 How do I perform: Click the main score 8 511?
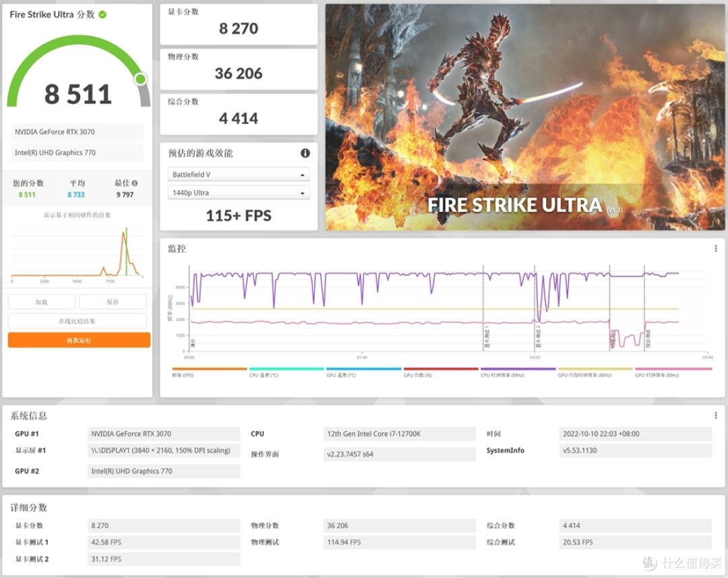(78, 94)
